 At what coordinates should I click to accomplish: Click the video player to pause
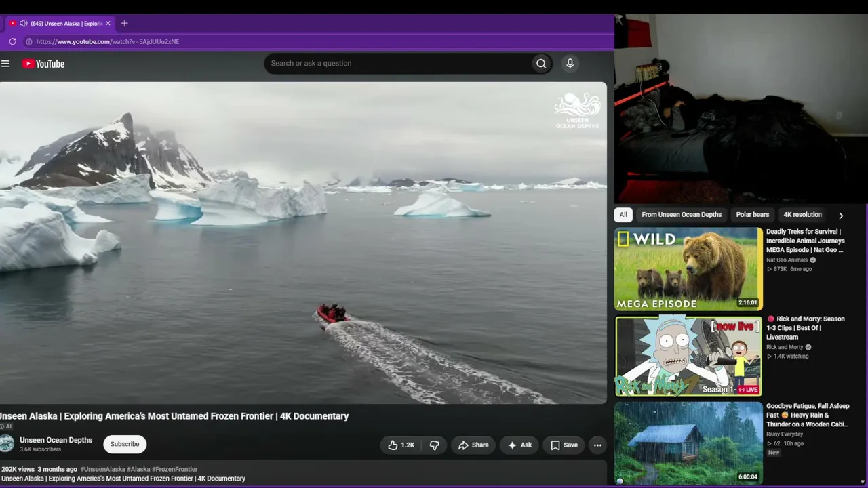[x=303, y=243]
